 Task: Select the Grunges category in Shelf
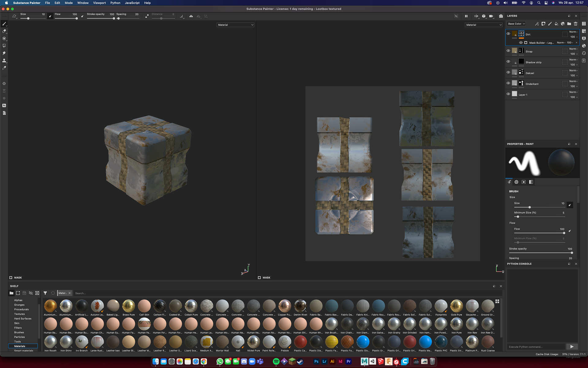click(x=19, y=305)
